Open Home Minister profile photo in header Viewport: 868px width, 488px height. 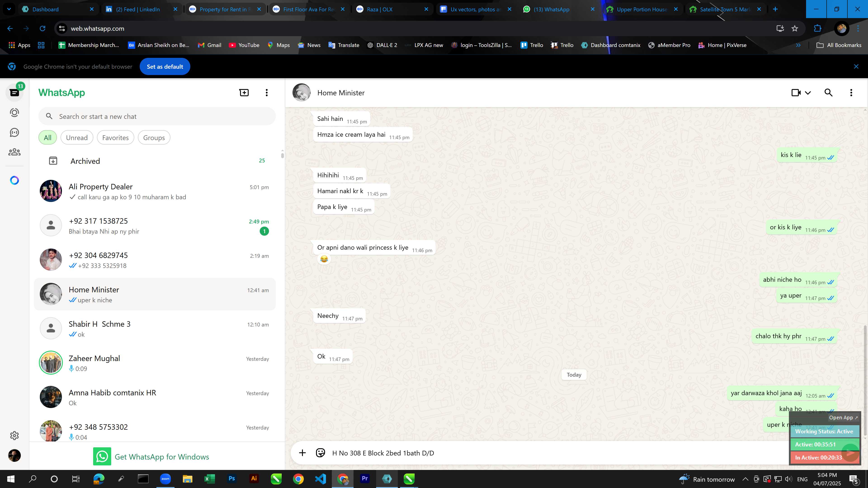pyautogui.click(x=302, y=93)
